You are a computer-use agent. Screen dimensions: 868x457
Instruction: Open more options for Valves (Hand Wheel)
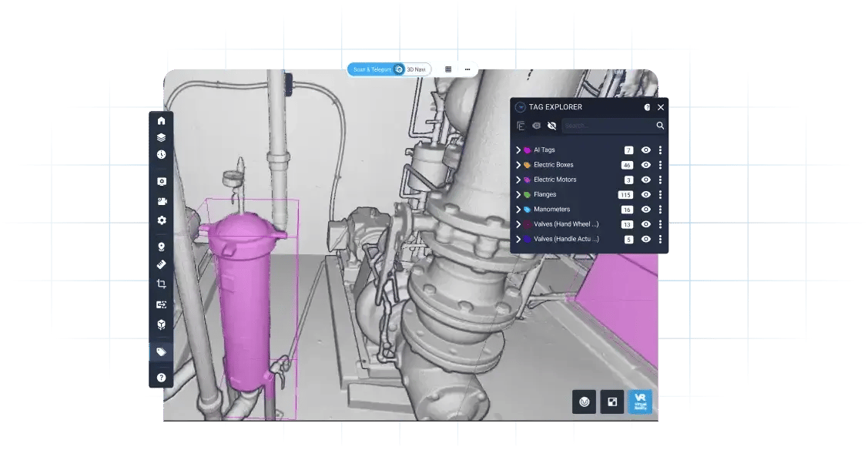point(660,224)
